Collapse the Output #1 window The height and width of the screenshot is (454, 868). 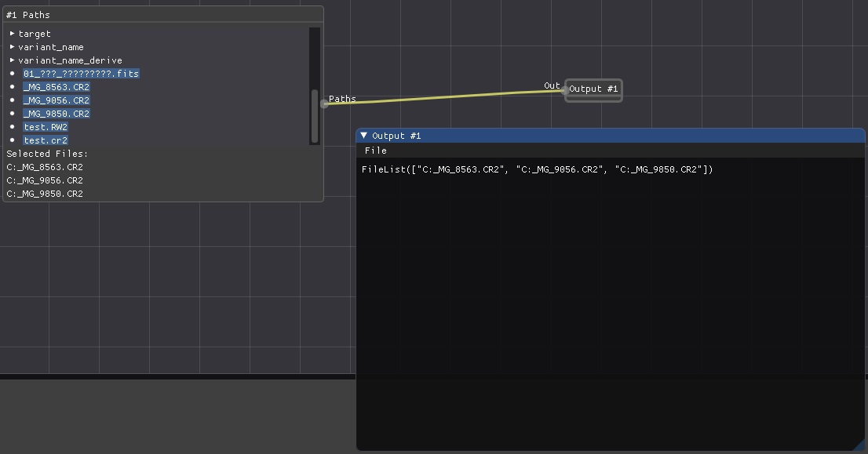click(363, 136)
